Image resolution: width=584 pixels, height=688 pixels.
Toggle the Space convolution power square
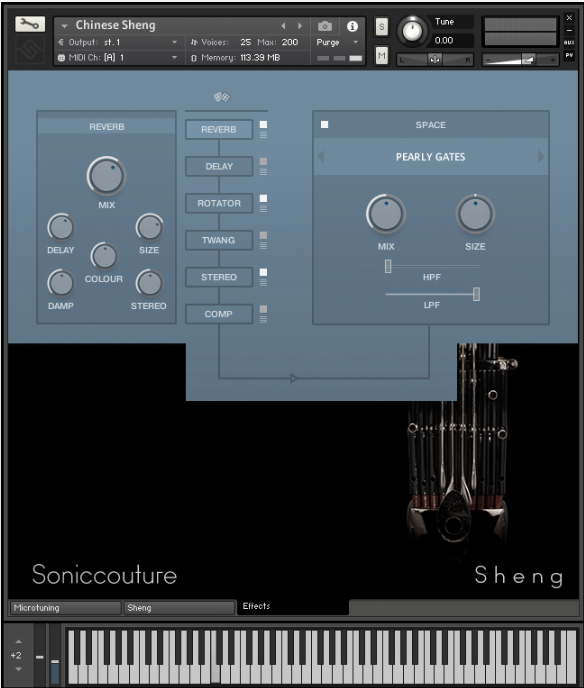click(x=324, y=125)
